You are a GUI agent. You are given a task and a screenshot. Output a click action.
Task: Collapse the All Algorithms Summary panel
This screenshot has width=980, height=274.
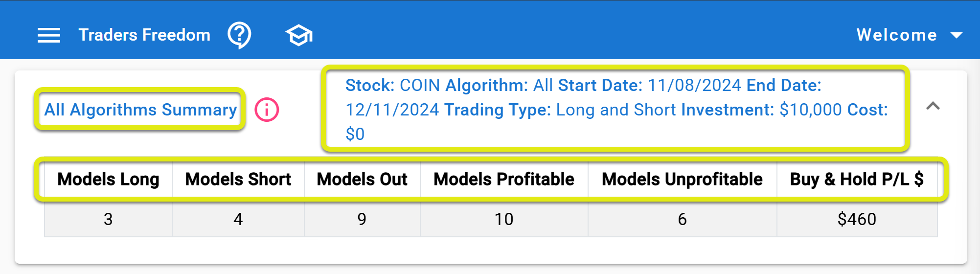tap(933, 106)
